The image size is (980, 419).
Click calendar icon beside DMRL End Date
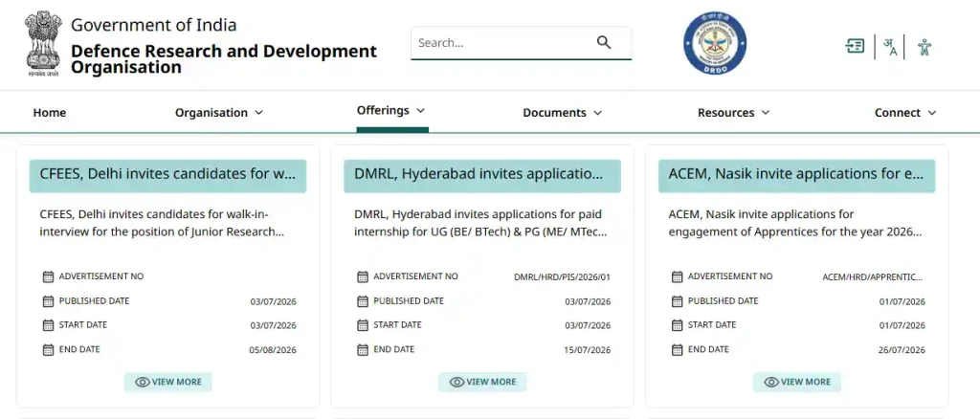[363, 350]
